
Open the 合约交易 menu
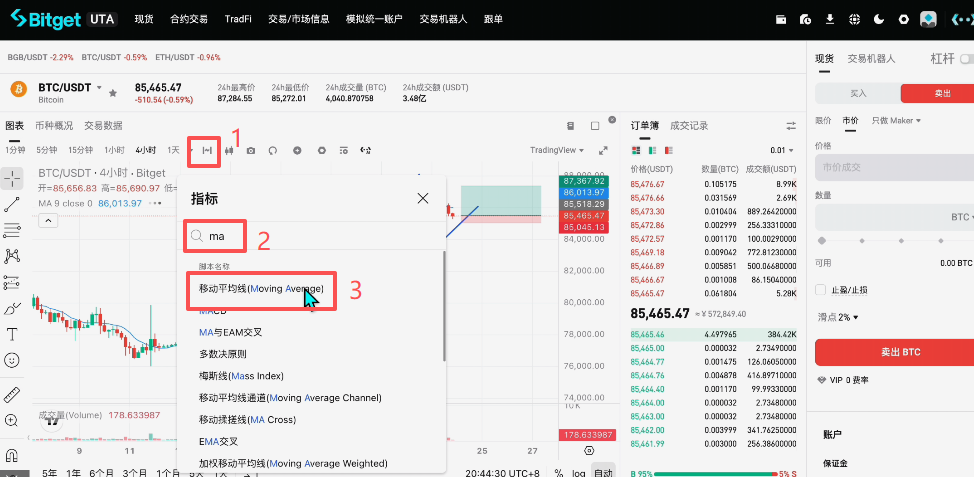pyautogui.click(x=189, y=19)
